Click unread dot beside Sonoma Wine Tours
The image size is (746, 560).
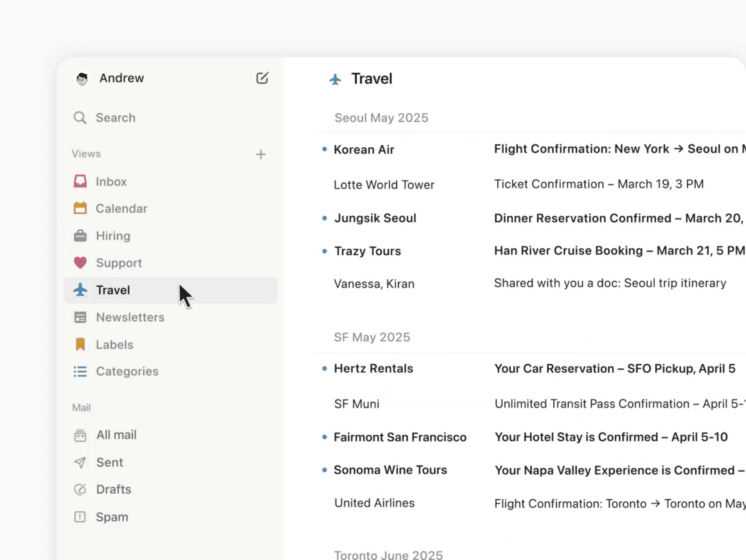tap(324, 470)
